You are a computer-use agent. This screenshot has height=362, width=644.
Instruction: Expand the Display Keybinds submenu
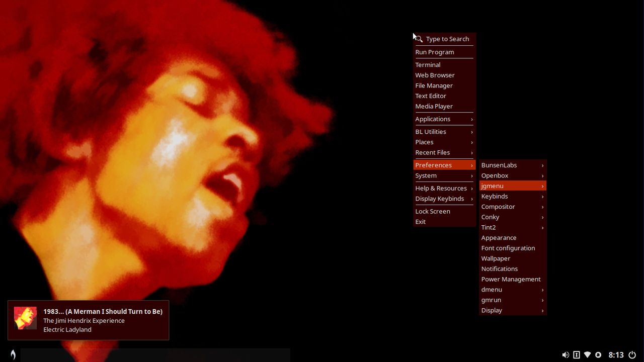[x=444, y=199]
